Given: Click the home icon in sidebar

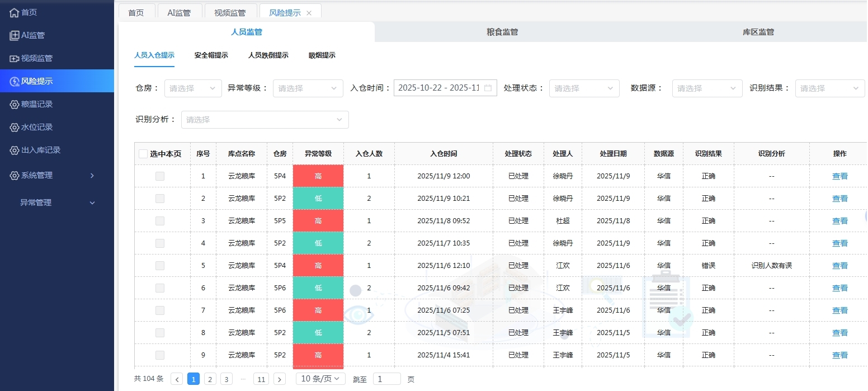Looking at the screenshot, I should coord(15,12).
